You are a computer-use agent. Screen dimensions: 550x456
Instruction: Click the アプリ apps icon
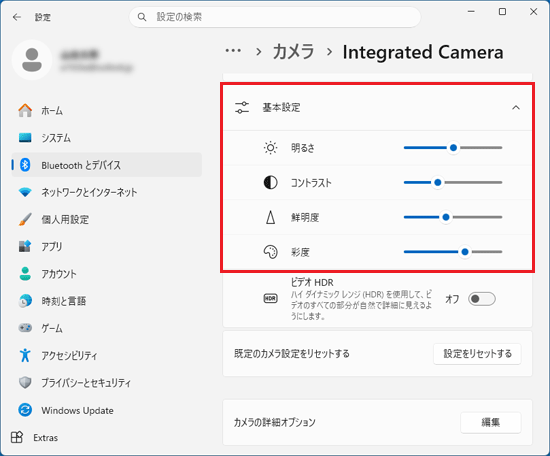tap(25, 246)
